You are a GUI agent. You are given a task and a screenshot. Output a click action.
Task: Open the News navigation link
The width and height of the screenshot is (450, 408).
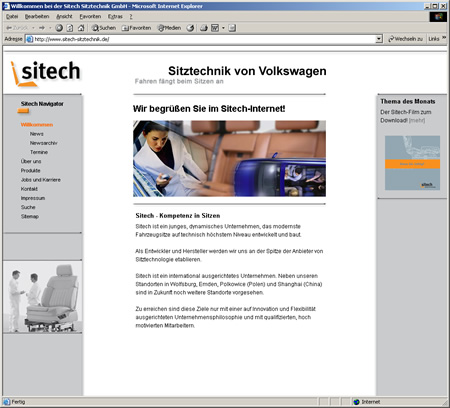[x=37, y=134]
